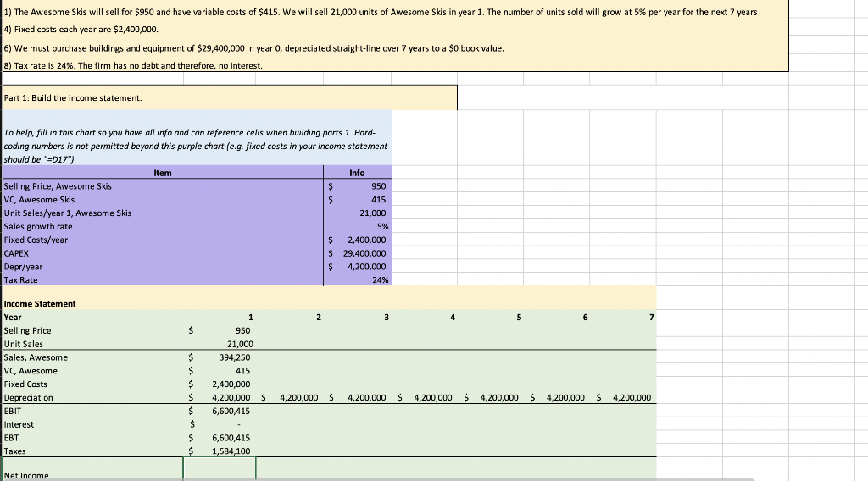Click the 'Year' row label
This screenshot has width=868, height=481.
click(x=13, y=317)
